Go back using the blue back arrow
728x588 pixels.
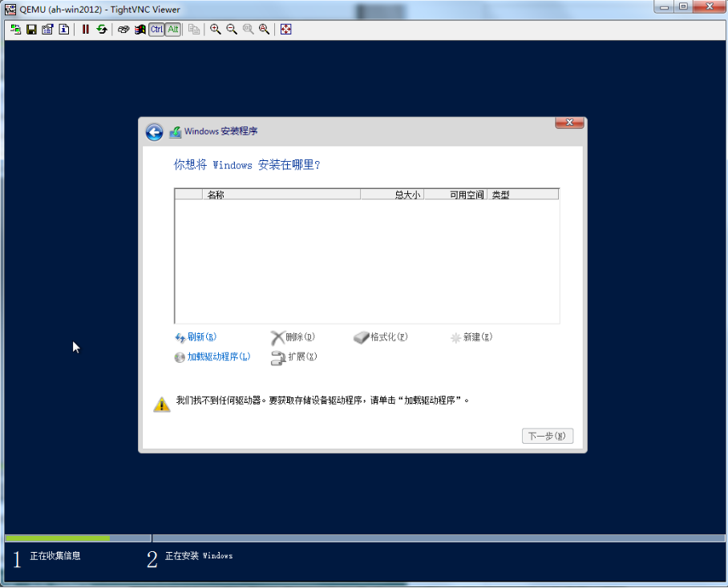[154, 132]
